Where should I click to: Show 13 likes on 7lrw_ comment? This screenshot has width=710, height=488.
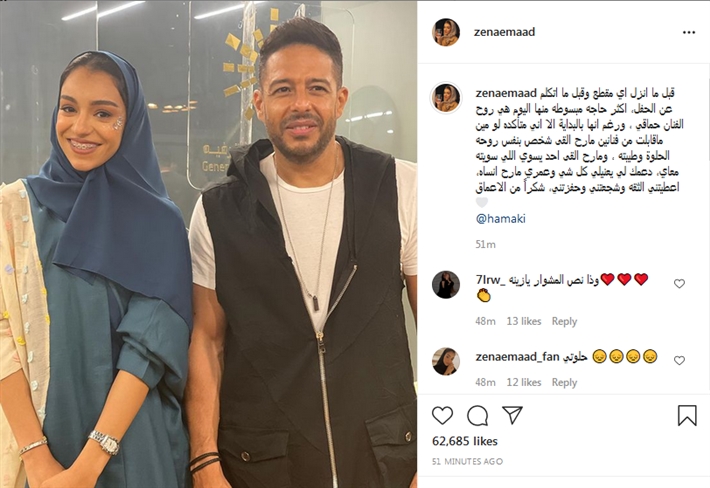[524, 321]
